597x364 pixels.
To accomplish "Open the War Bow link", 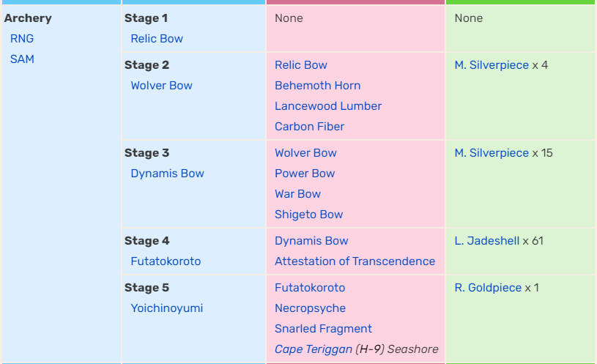I will (x=297, y=194).
